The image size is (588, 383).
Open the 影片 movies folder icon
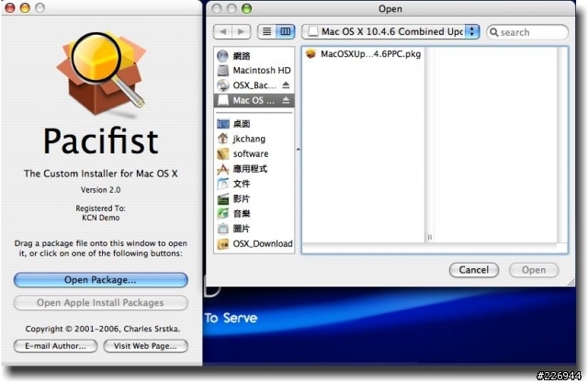222,198
